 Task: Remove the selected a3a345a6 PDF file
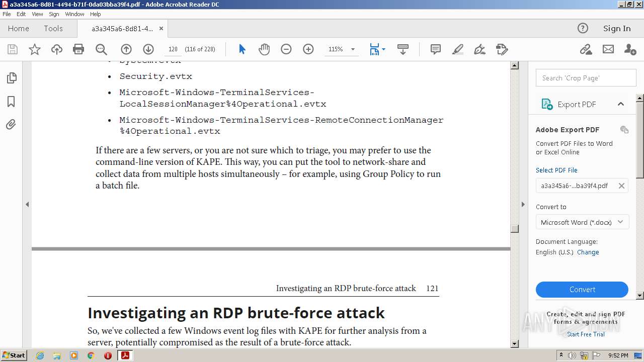point(621,186)
